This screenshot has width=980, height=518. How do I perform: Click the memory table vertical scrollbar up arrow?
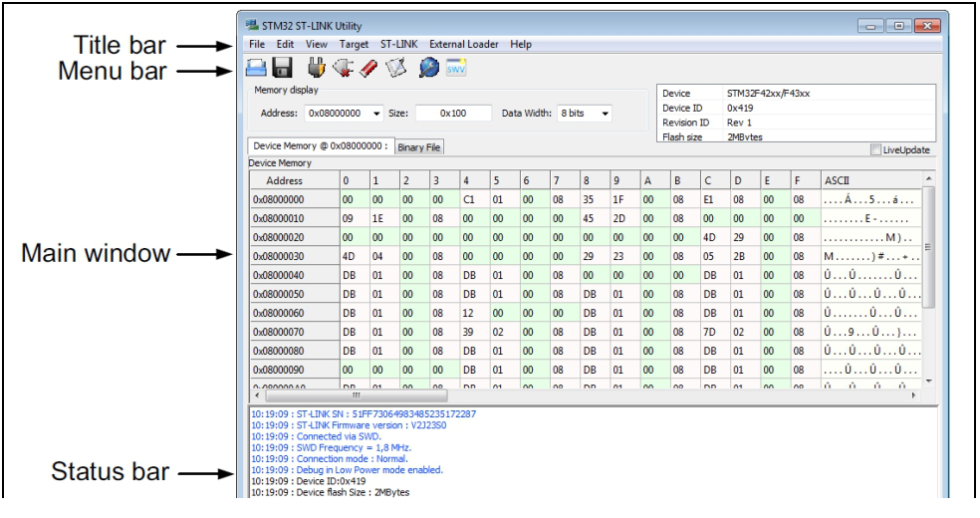[929, 178]
